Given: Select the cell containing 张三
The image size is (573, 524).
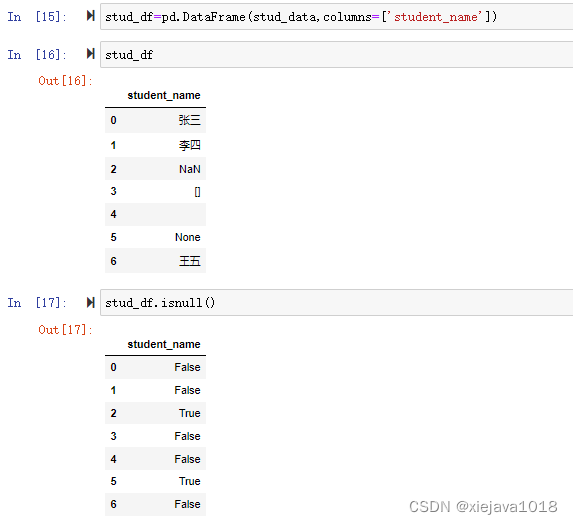Looking at the screenshot, I should 190,120.
